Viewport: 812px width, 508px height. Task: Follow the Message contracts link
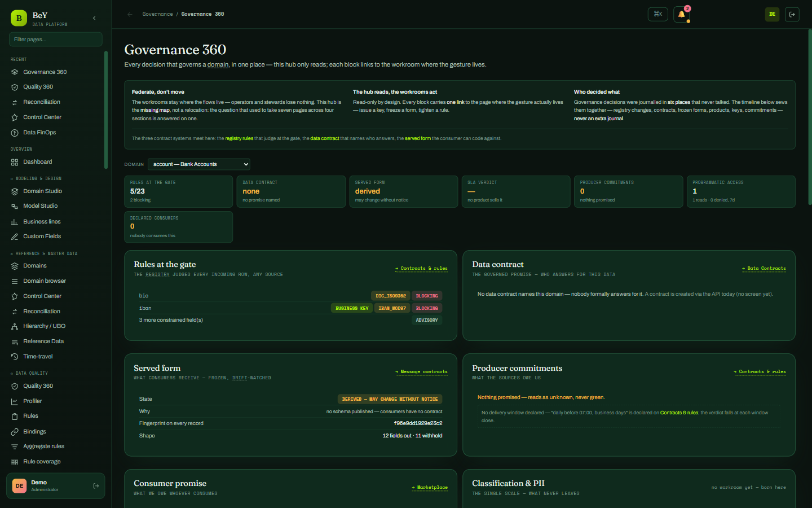[x=421, y=372]
